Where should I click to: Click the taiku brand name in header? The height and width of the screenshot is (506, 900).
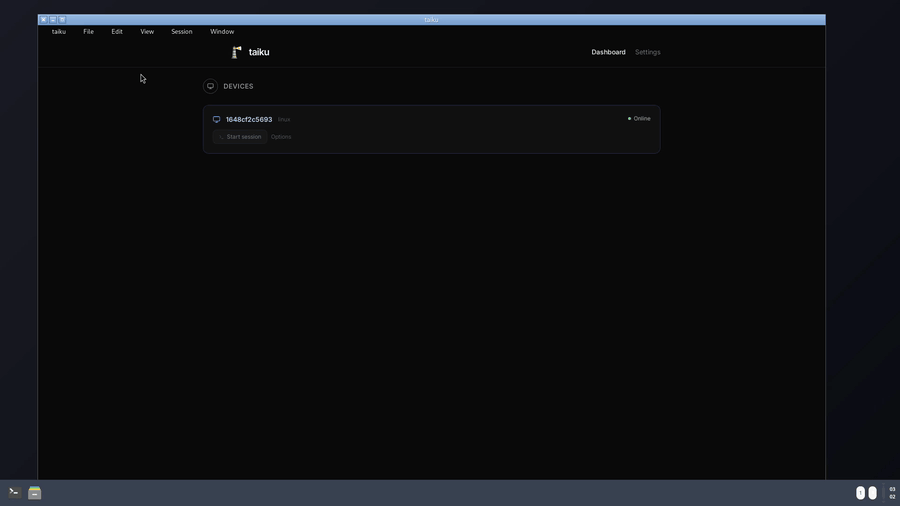pos(259,52)
